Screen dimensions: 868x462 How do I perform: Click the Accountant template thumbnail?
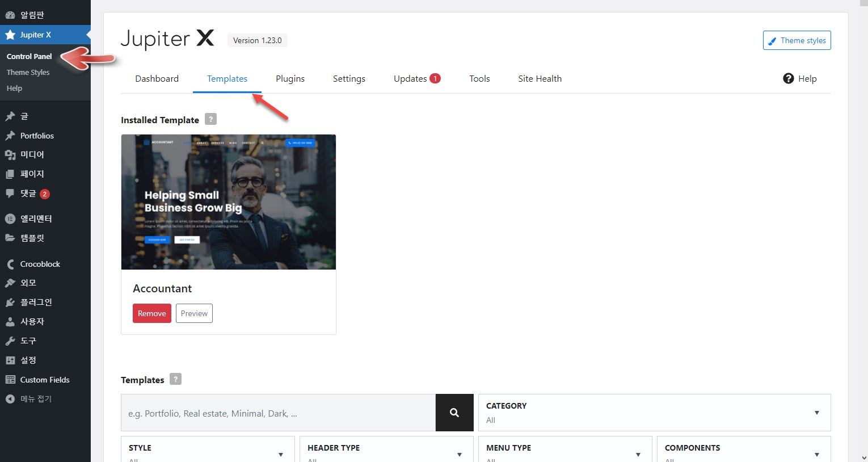coord(229,202)
